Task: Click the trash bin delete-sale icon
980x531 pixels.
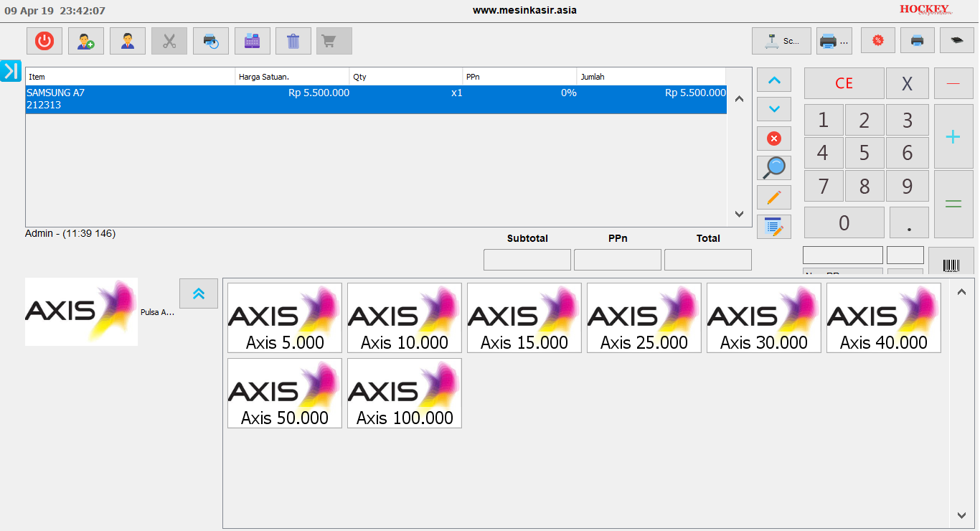Action: pos(293,41)
